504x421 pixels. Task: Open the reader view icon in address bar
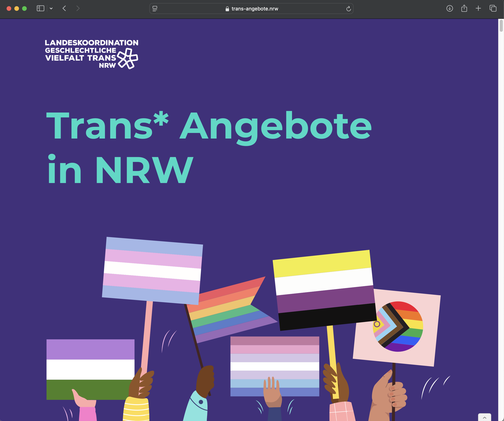[155, 9]
